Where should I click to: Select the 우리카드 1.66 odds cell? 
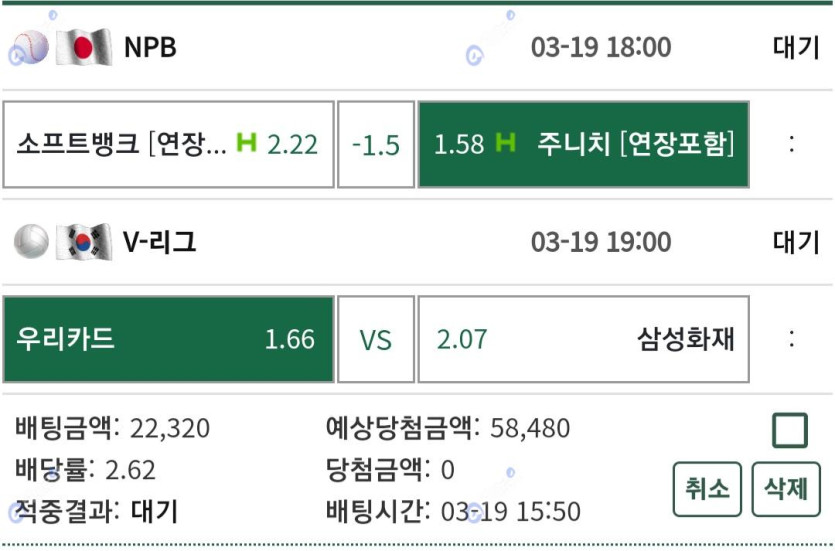click(168, 339)
